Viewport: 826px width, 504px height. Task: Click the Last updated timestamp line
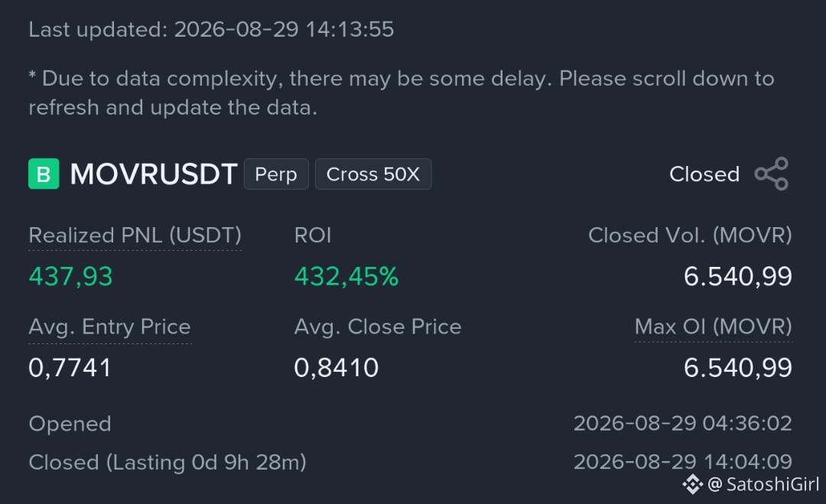point(211,30)
